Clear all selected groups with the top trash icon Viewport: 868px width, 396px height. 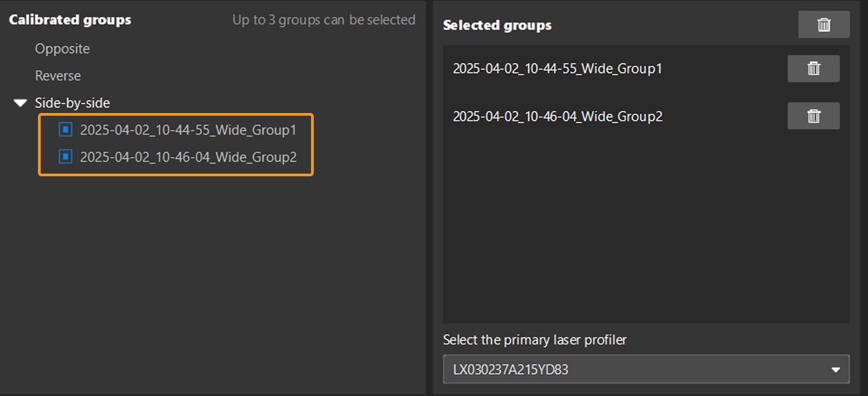tap(824, 24)
